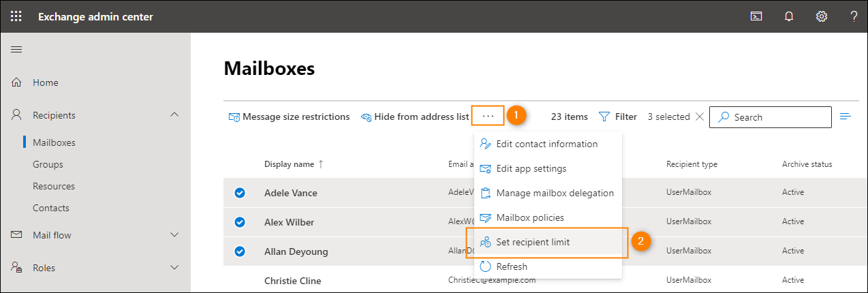Sort by Display name column header
The height and width of the screenshot is (293, 868).
[294, 164]
